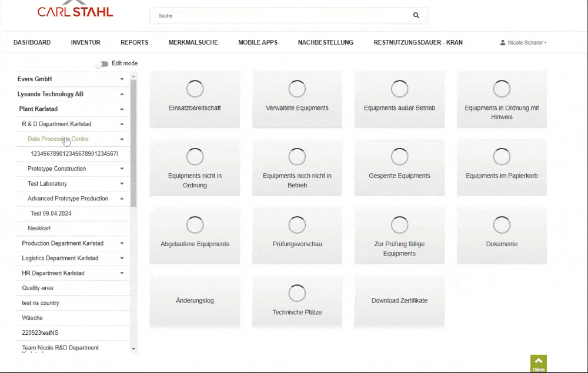
Task: Open the Dokumente gauge icon
Action: pyautogui.click(x=502, y=224)
